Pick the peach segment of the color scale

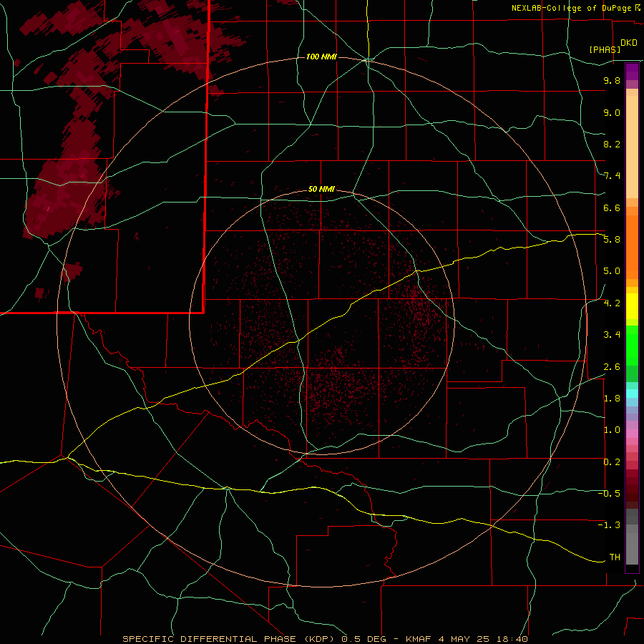click(632, 147)
